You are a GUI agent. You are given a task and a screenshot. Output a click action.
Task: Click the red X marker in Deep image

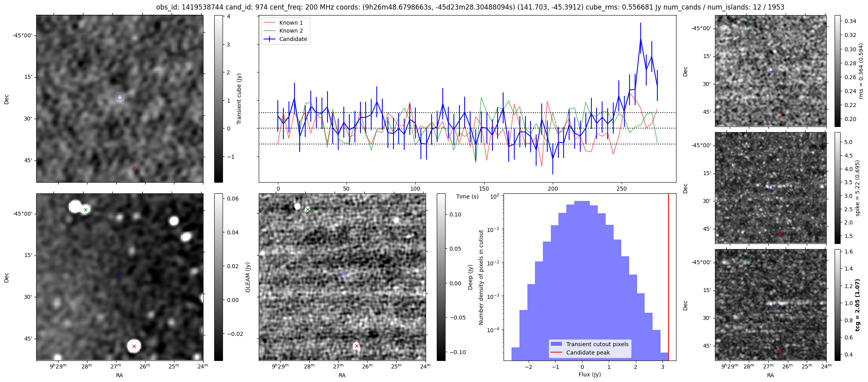[x=356, y=346]
